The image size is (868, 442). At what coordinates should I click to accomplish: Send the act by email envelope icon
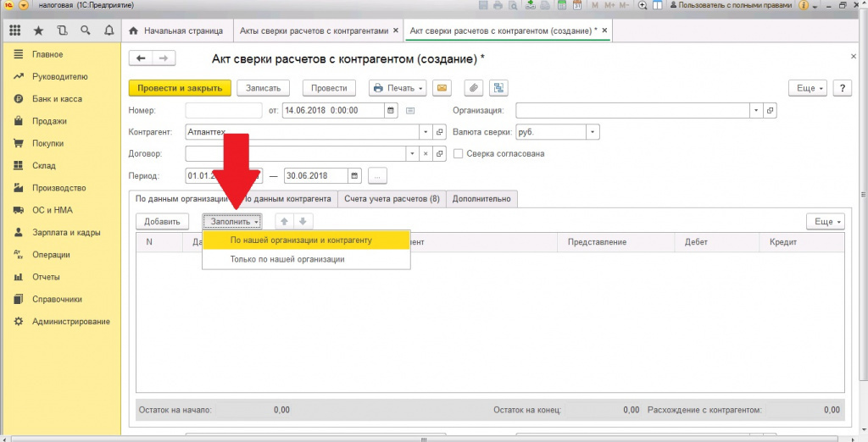coord(442,88)
